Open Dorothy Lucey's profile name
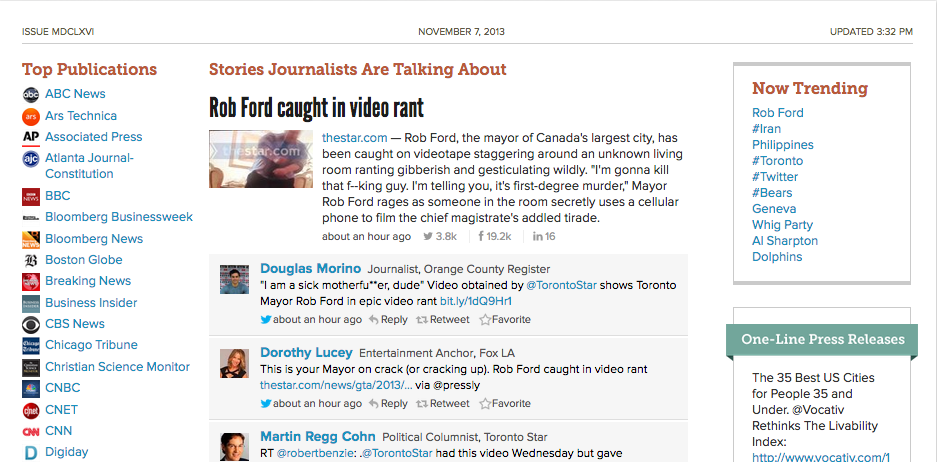 307,352
